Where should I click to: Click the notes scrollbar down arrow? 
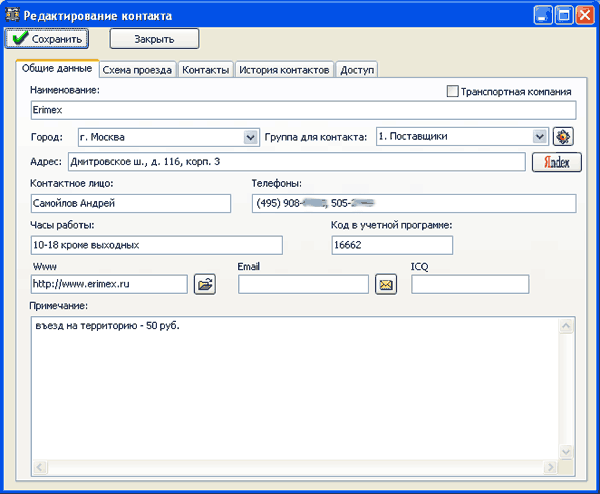(x=566, y=452)
